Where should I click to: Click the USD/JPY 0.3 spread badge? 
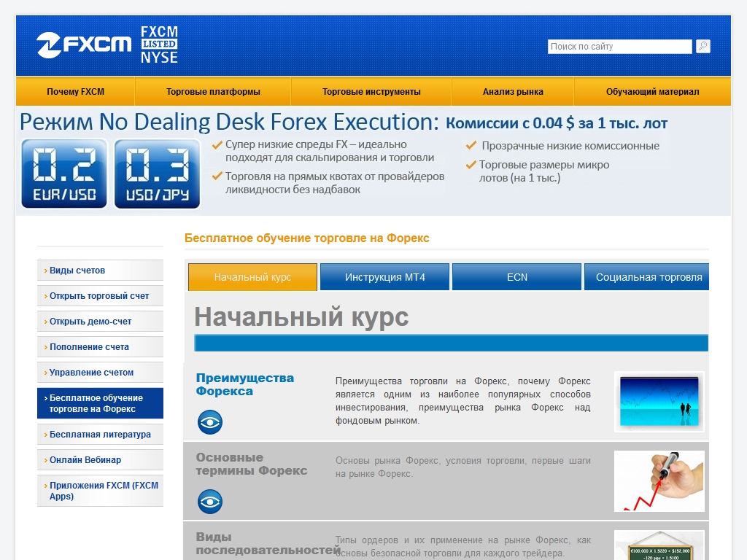coord(158,174)
